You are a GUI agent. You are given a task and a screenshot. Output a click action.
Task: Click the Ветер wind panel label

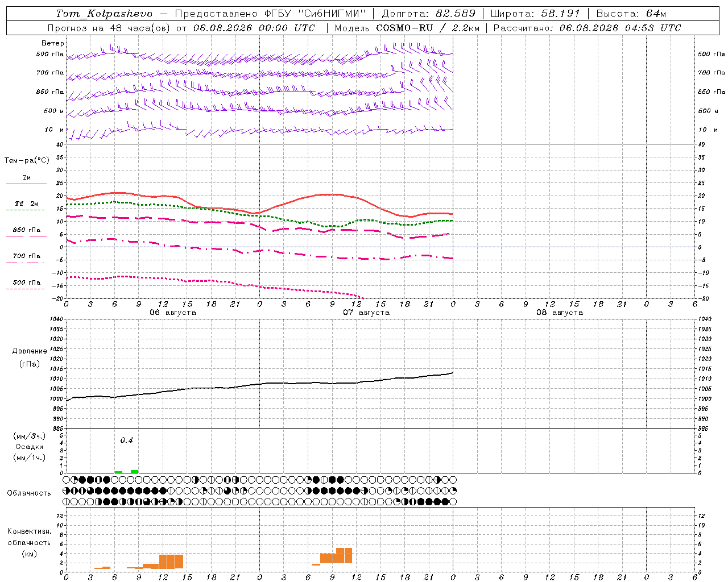click(53, 43)
